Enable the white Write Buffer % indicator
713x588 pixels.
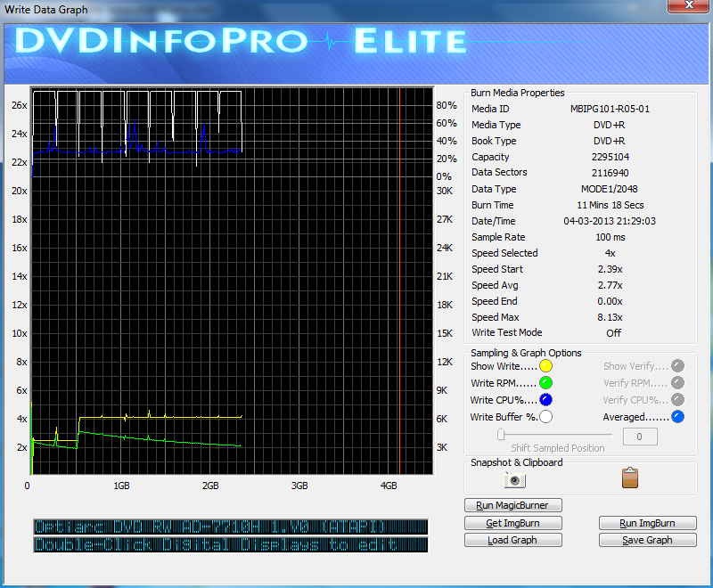point(545,416)
